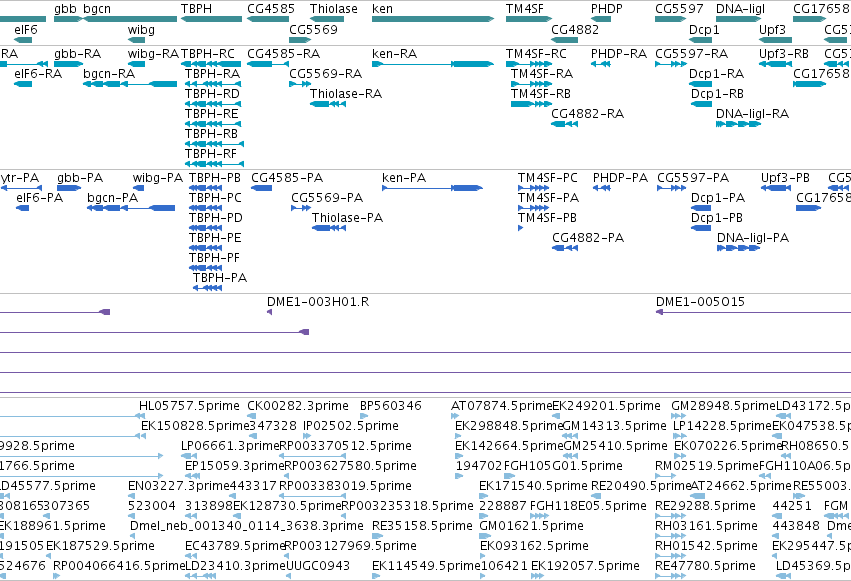
Task: Click the CG4585-RA transcript
Action: (268, 64)
